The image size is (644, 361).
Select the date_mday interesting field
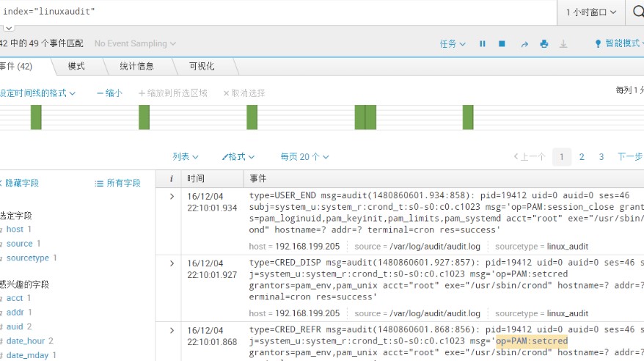pos(27,355)
